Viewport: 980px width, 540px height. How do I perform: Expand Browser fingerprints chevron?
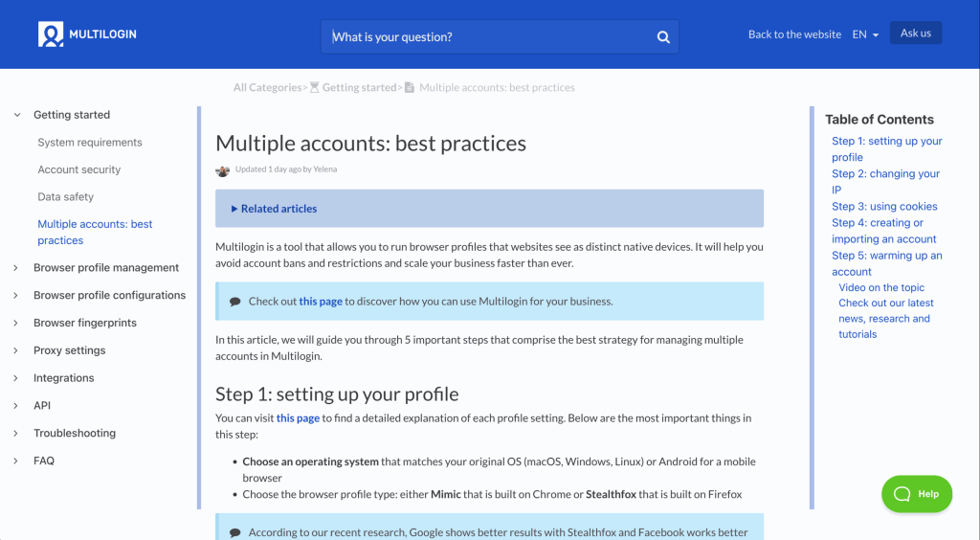pos(15,323)
